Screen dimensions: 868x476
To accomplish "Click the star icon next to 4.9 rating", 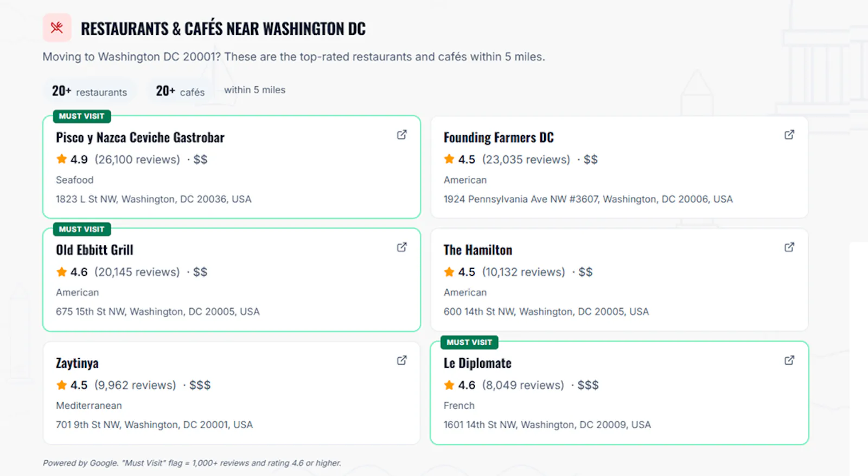I will coord(61,159).
